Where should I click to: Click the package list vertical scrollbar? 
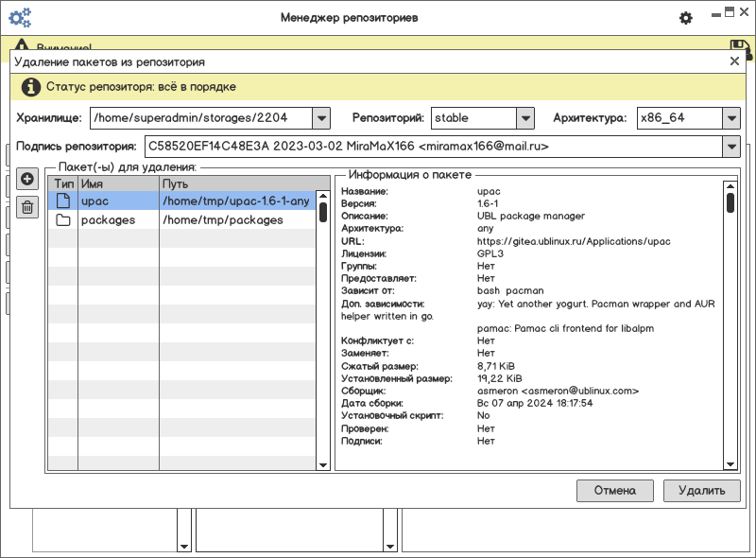click(323, 212)
